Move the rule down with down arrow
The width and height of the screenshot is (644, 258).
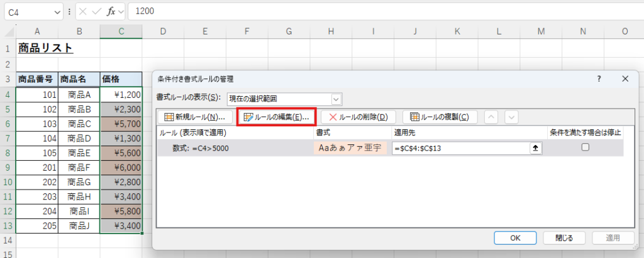(x=511, y=117)
